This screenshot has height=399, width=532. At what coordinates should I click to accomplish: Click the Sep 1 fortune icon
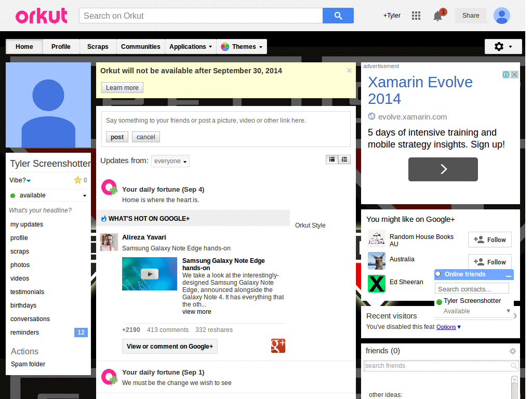pos(109,377)
